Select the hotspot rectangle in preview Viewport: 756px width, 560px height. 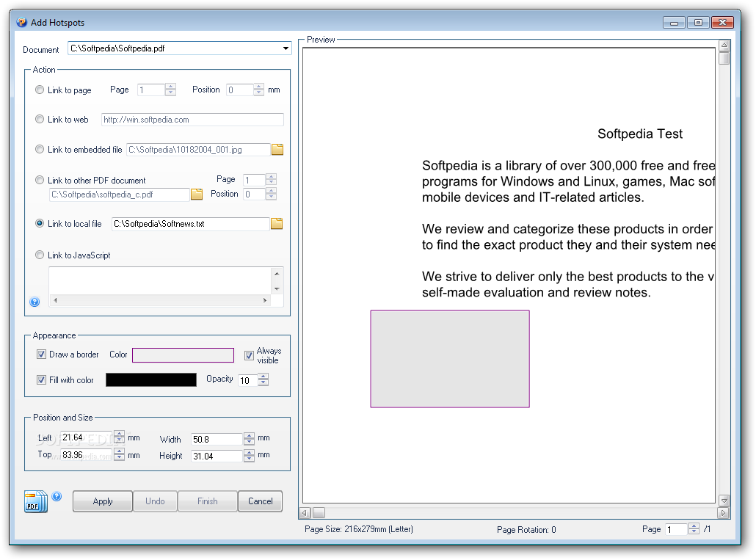[x=450, y=359]
